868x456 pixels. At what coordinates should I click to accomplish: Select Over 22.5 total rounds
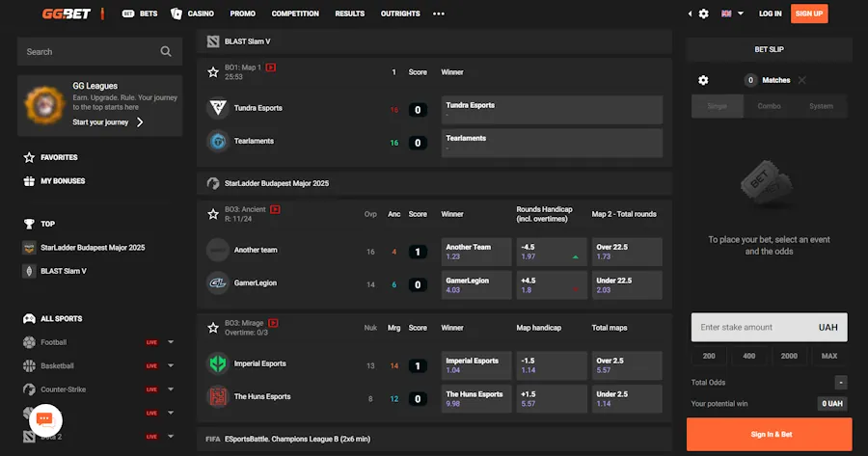tap(627, 252)
